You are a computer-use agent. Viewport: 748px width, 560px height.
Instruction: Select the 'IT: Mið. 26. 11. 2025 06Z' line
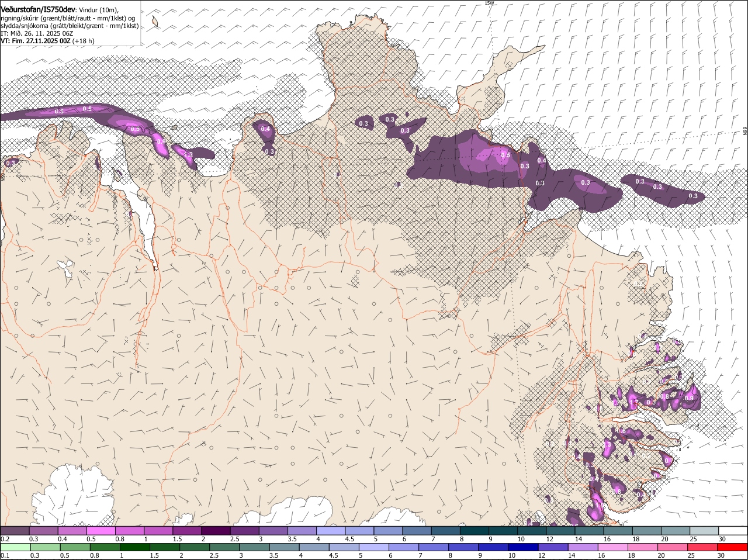coord(37,33)
